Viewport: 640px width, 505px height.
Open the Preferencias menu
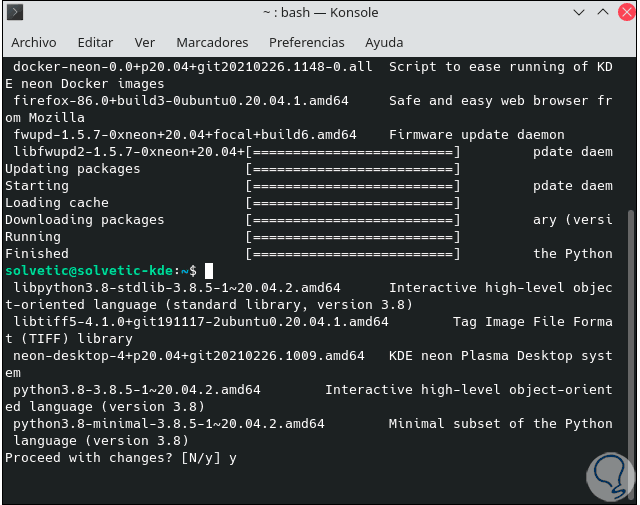click(x=307, y=43)
